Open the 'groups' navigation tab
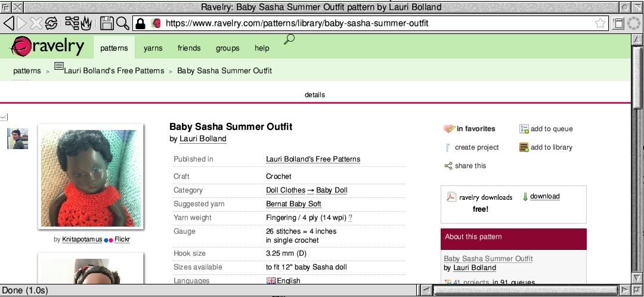The width and height of the screenshot is (644, 297). point(227,48)
